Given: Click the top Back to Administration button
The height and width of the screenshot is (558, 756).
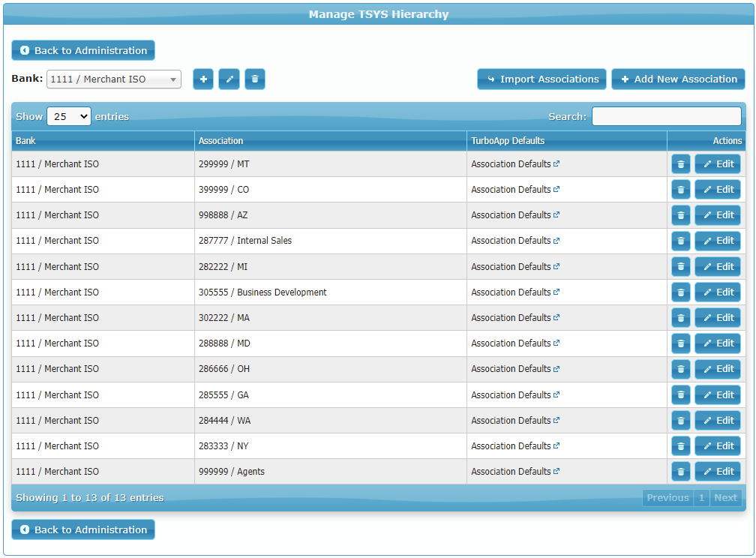Looking at the screenshot, I should tap(83, 50).
